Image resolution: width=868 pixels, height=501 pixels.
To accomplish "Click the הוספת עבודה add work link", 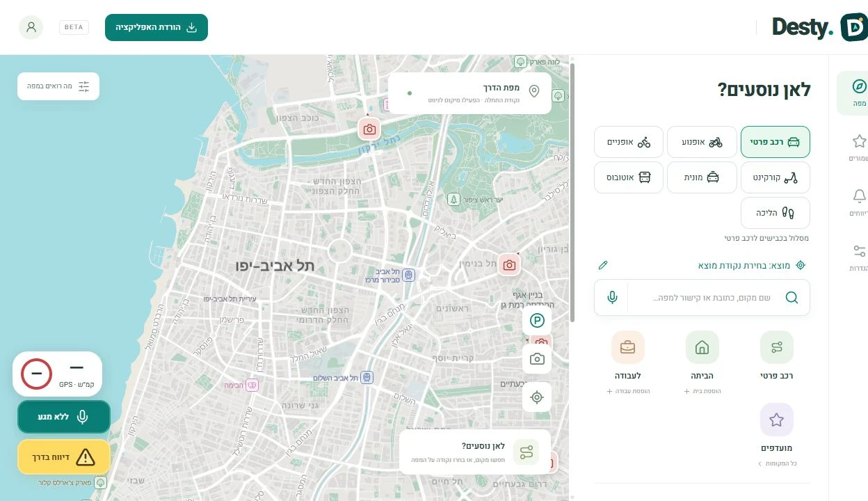I will point(628,391).
